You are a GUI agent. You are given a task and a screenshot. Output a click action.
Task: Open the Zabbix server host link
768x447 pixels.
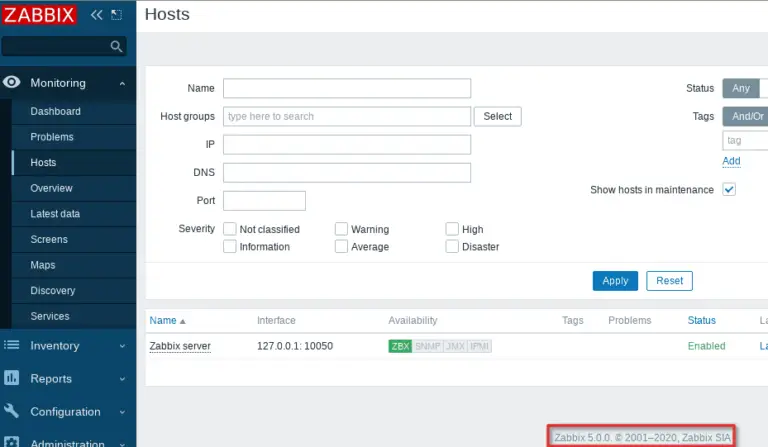pyautogui.click(x=180, y=346)
